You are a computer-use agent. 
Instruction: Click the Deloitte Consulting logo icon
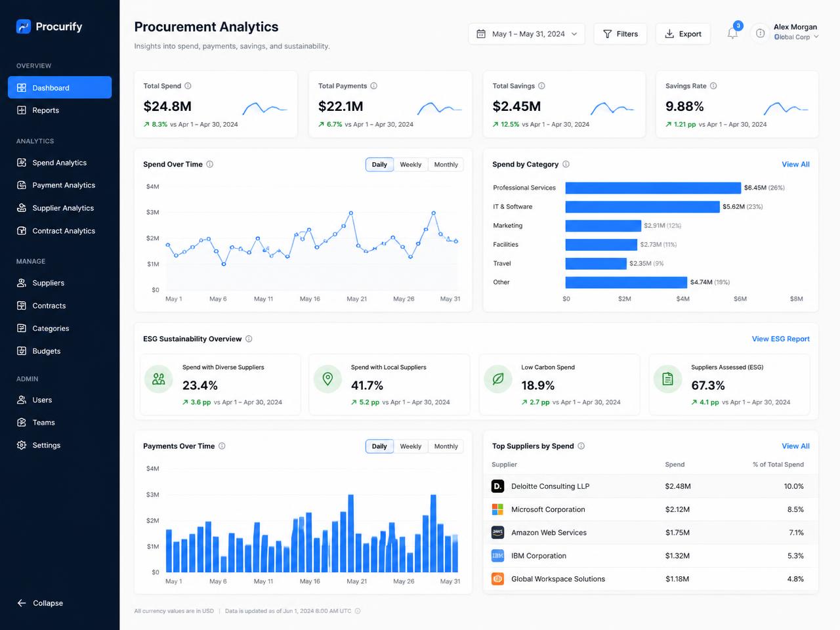[497, 486]
